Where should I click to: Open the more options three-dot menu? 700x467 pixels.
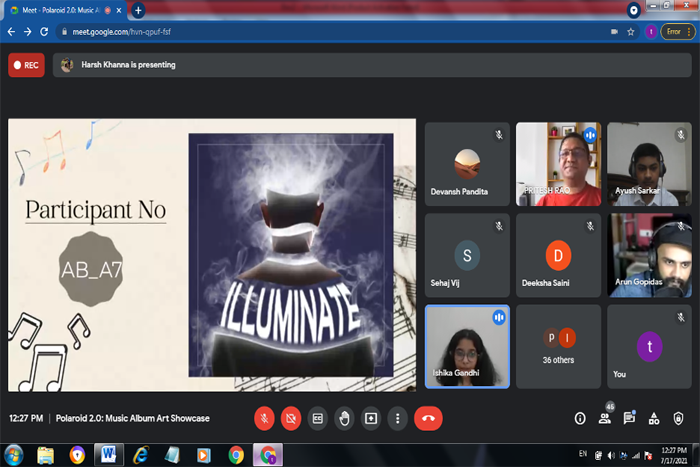[398, 418]
